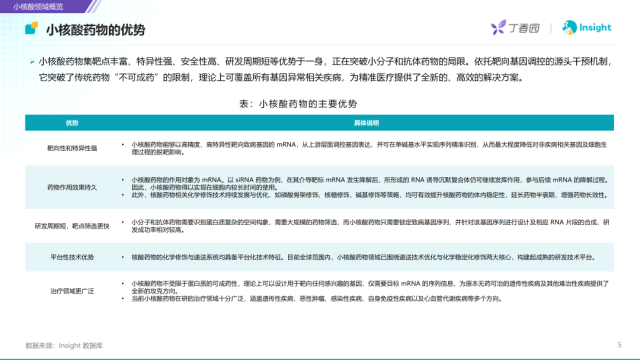Click the 丁香园 brand text
The width and height of the screenshot is (640, 360).
[524, 28]
